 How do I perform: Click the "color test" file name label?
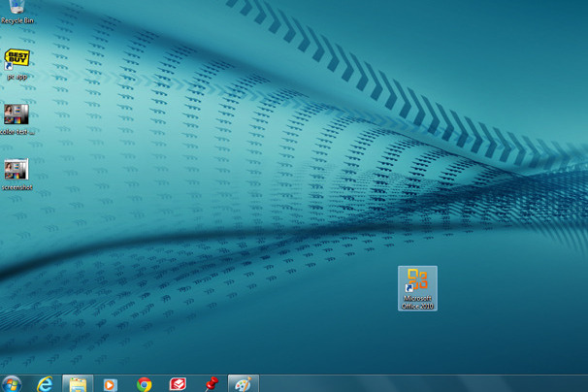tap(17, 131)
